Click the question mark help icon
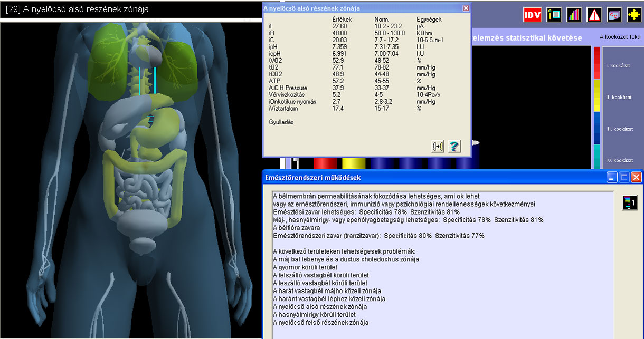This screenshot has height=339, width=644. point(454,146)
